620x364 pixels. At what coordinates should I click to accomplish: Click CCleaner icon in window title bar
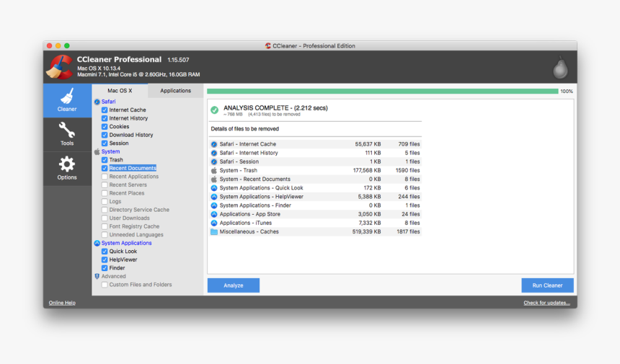coord(268,46)
